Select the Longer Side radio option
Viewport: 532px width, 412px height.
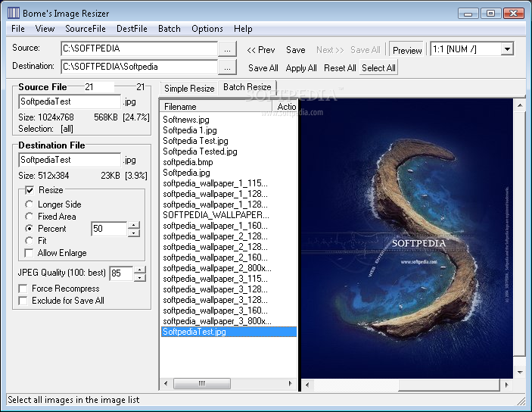(x=30, y=204)
